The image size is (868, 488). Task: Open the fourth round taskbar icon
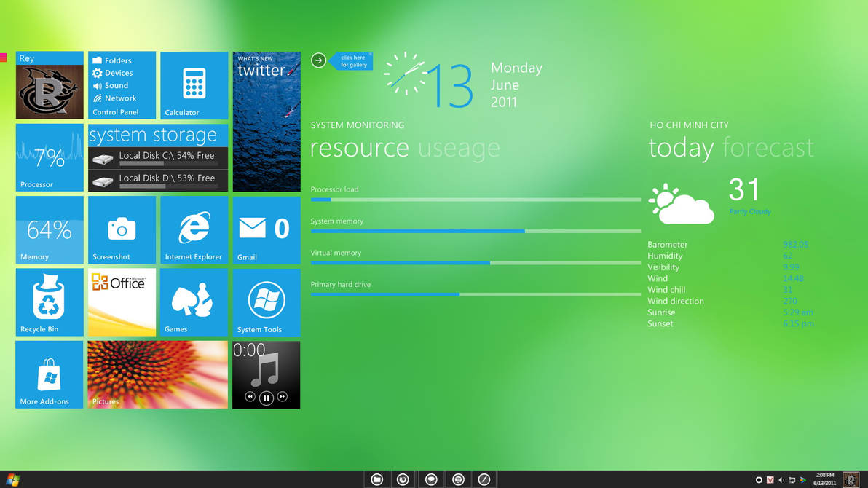click(x=458, y=480)
